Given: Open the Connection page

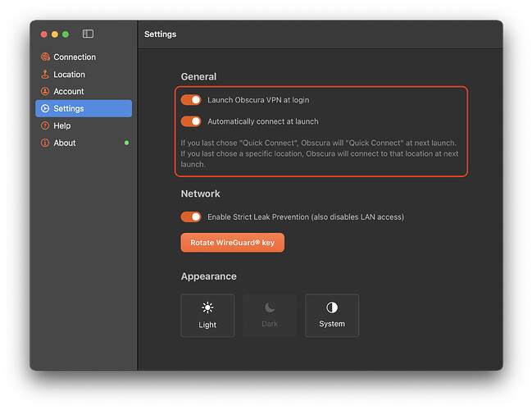Looking at the screenshot, I should (84, 57).
